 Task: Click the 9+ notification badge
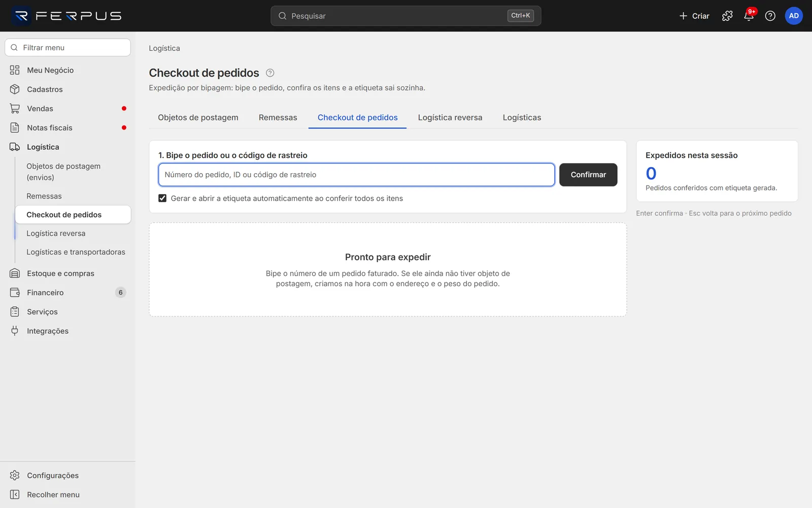click(x=752, y=11)
